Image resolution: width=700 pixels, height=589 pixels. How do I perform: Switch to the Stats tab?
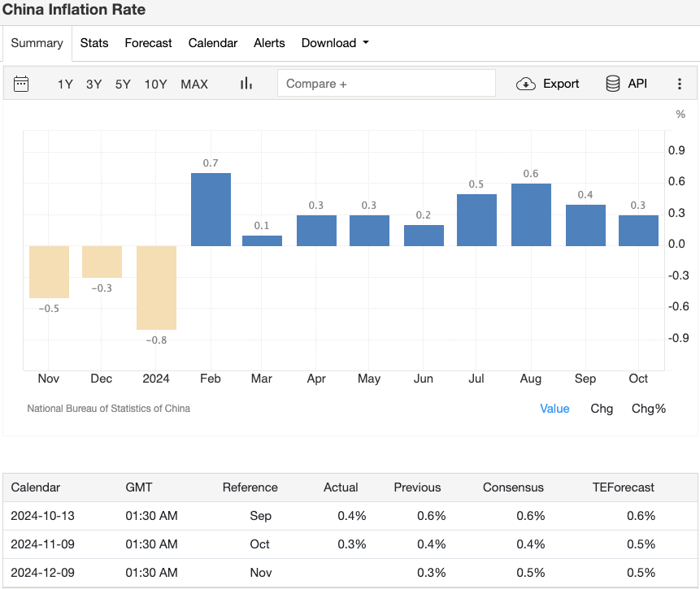point(94,43)
